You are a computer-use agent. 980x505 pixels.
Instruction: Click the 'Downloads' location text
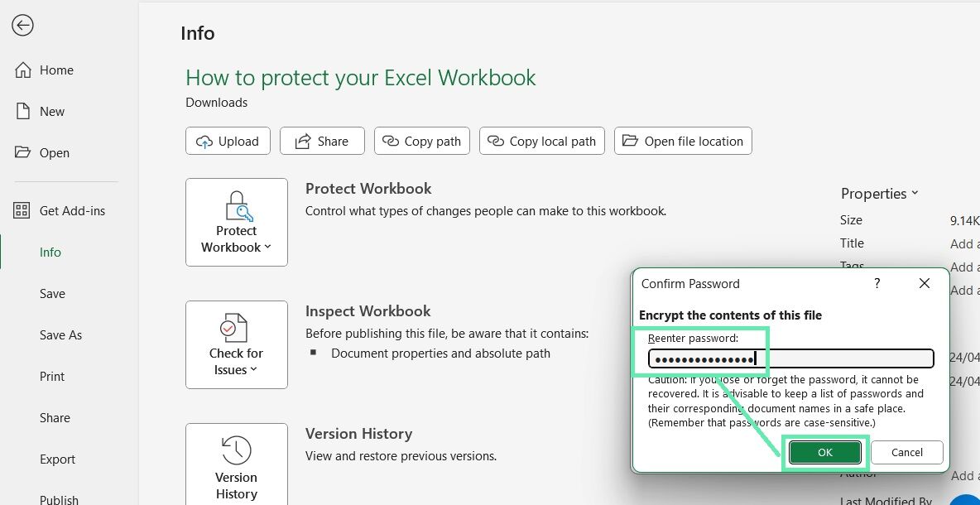(216, 103)
